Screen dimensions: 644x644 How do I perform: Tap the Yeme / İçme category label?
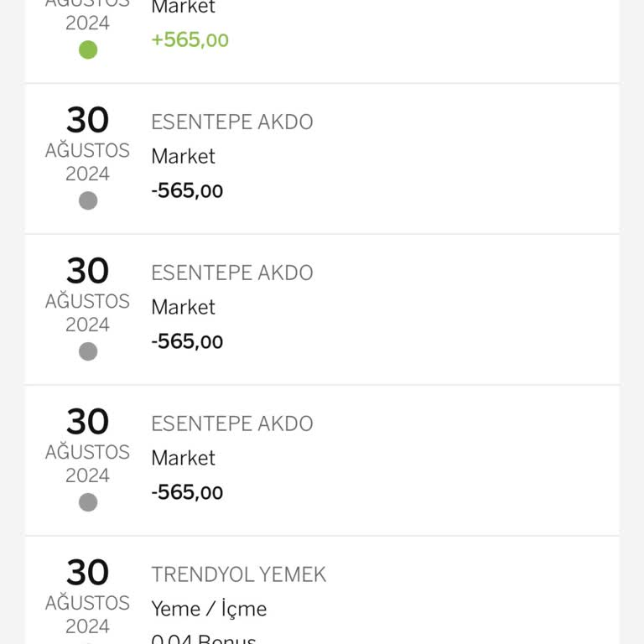[209, 609]
